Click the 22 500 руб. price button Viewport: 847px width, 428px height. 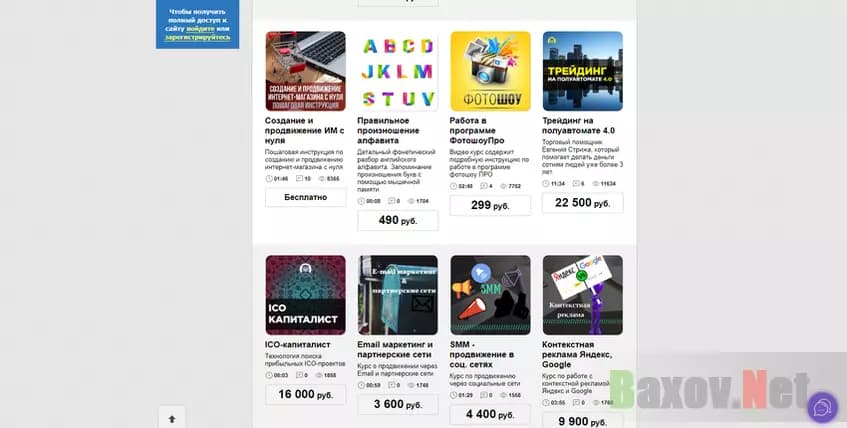click(582, 203)
